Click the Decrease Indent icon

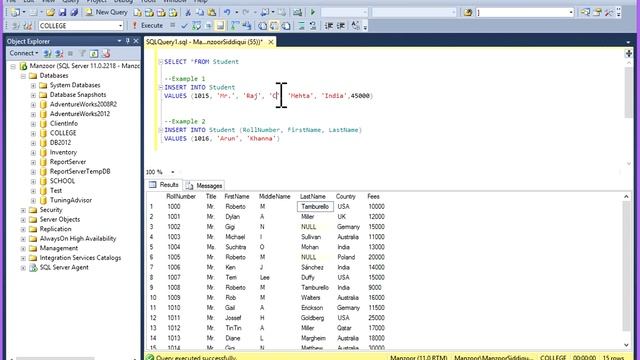coord(329,26)
